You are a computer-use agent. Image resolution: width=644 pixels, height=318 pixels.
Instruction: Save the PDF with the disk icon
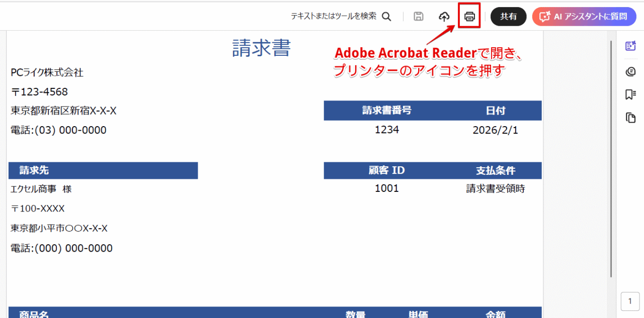click(x=418, y=16)
